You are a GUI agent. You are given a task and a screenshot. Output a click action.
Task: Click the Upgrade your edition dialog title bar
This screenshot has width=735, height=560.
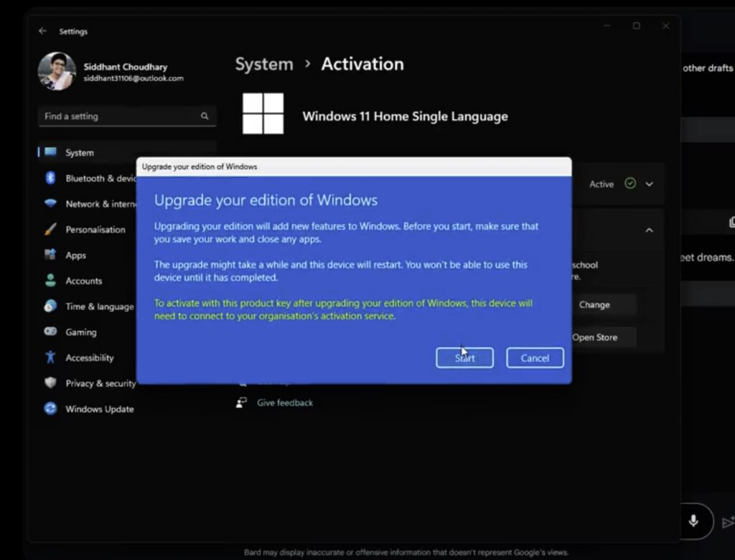click(x=354, y=167)
